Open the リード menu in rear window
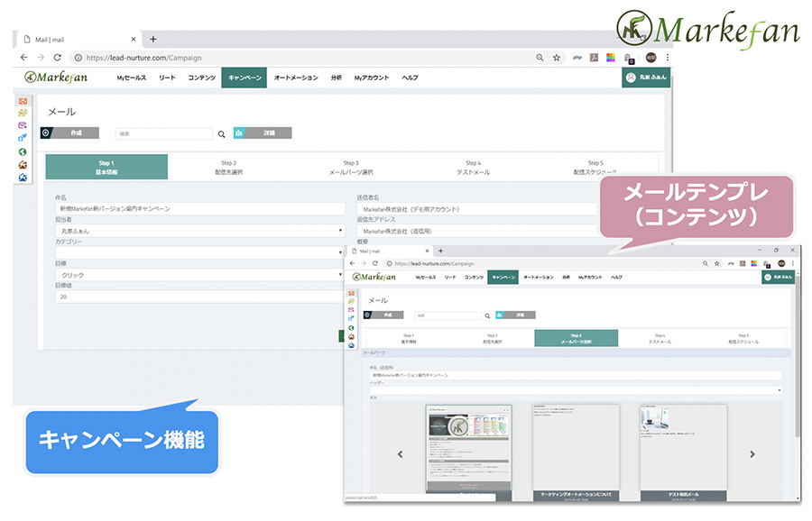 point(167,78)
